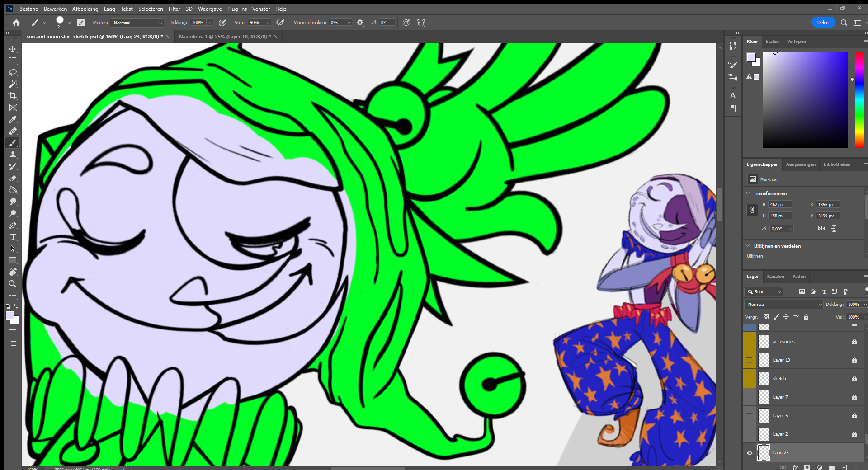Select the Smudge tool
Viewport: 868px width, 470px height.
[13, 202]
